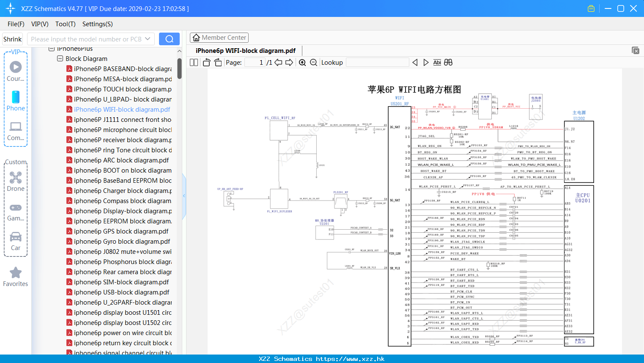Open iphone6p receiver block diagram file

tap(119, 140)
